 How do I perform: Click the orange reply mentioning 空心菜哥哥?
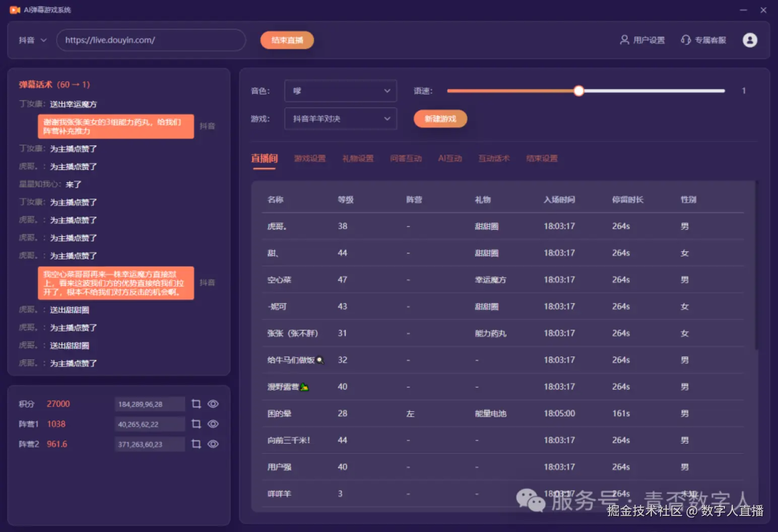[x=116, y=283]
